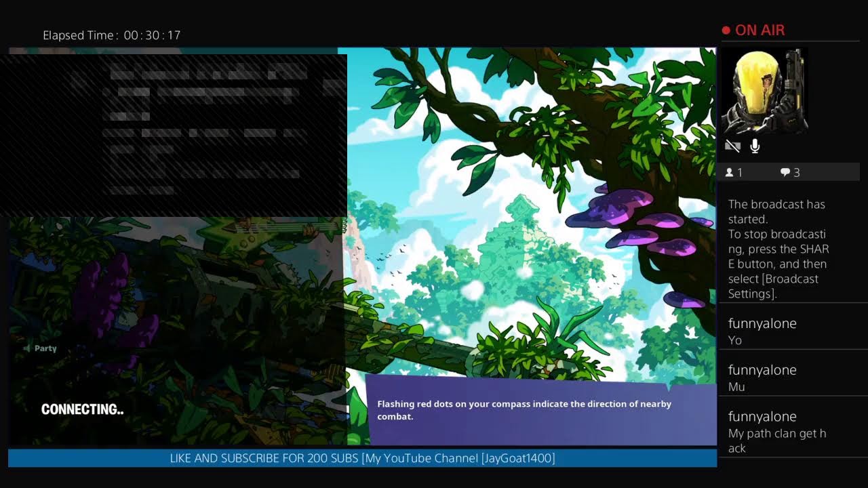Click the viewer count number 1

pos(740,173)
